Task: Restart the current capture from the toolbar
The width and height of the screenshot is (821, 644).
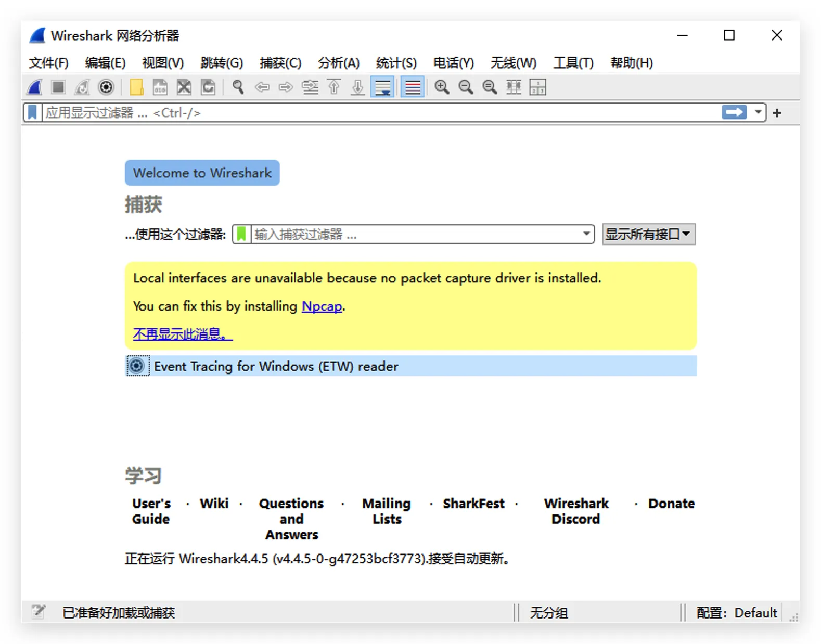Action: [82, 87]
